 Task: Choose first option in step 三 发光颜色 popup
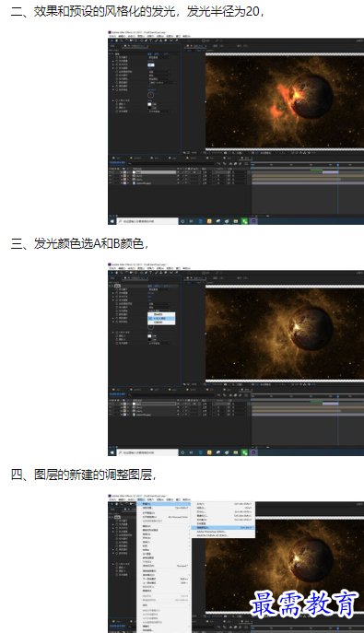pos(161,314)
